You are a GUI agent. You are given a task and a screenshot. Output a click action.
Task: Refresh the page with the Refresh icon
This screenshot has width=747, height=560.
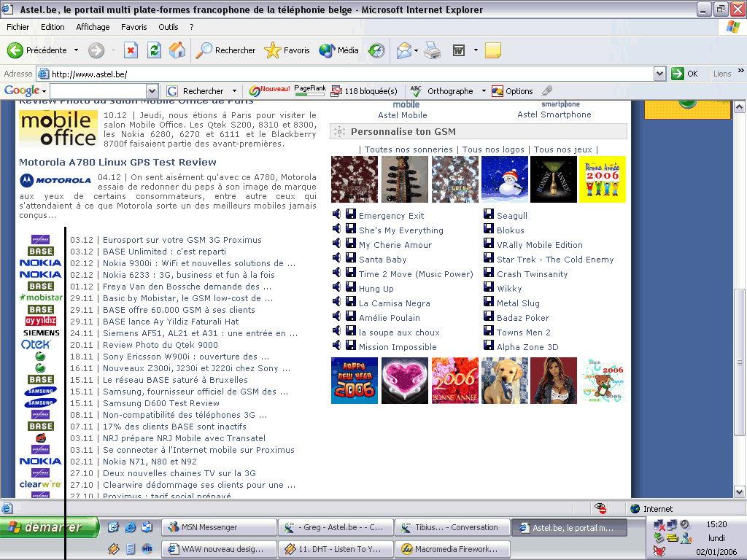point(154,50)
